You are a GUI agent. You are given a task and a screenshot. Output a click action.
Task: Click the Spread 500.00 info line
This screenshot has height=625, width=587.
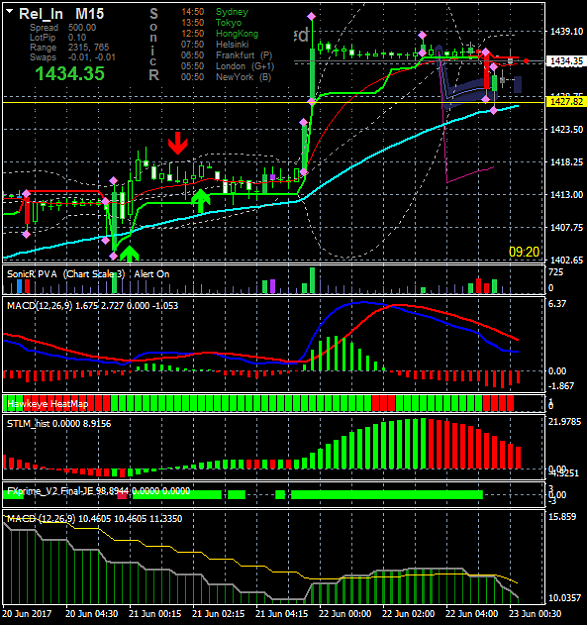[x=63, y=28]
